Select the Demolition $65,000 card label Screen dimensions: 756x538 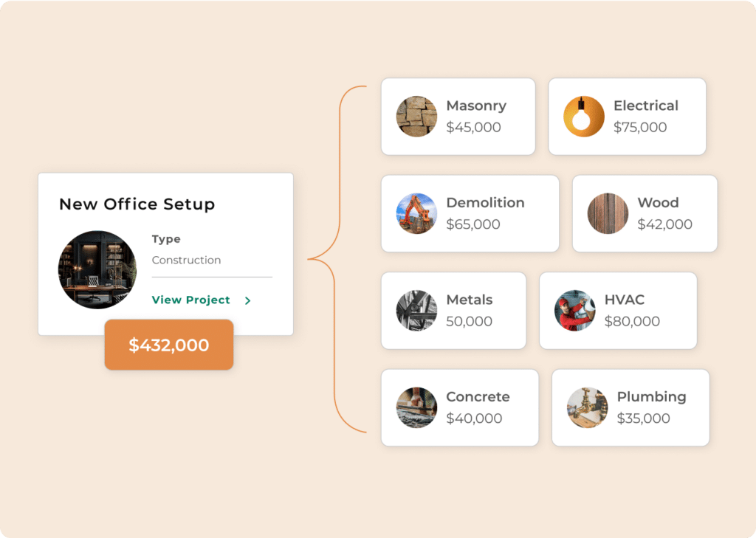pyautogui.click(x=485, y=202)
